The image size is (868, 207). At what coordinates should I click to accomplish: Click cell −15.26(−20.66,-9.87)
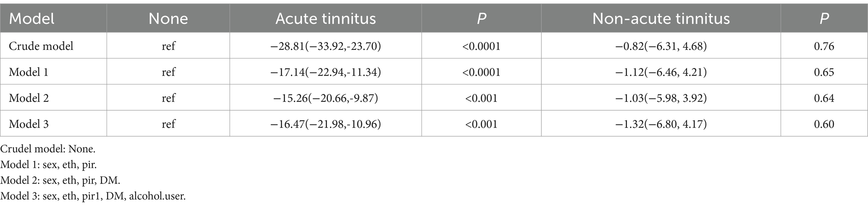coord(325,98)
